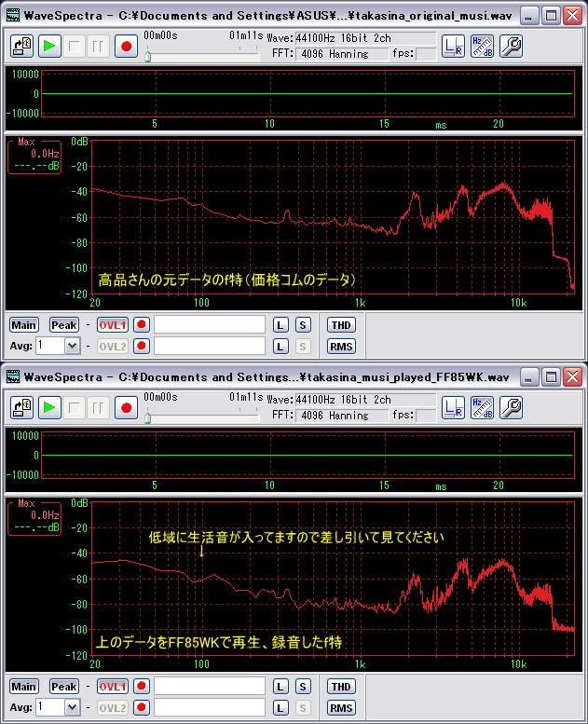Click OVL2 L load button, top window
The height and width of the screenshot is (724, 588).
point(280,347)
